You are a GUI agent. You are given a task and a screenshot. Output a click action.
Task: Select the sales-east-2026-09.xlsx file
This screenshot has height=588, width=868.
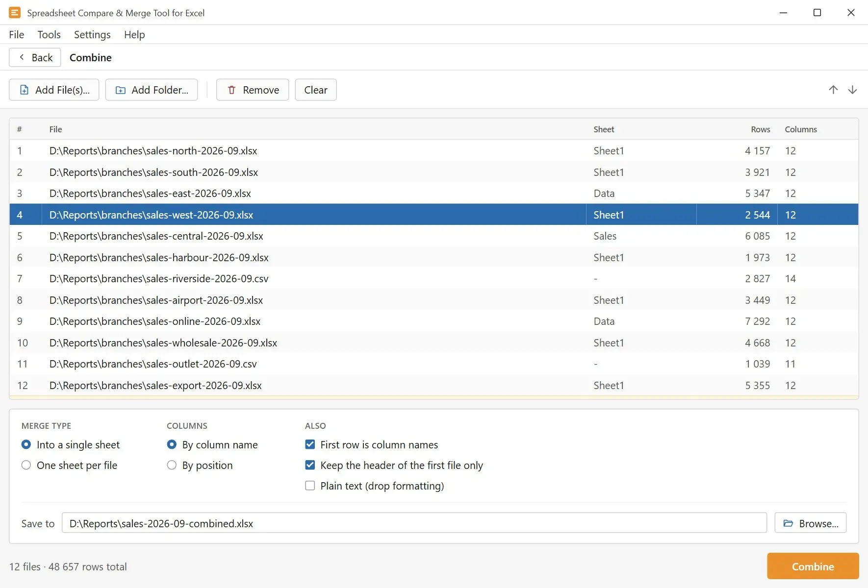[x=434, y=193]
